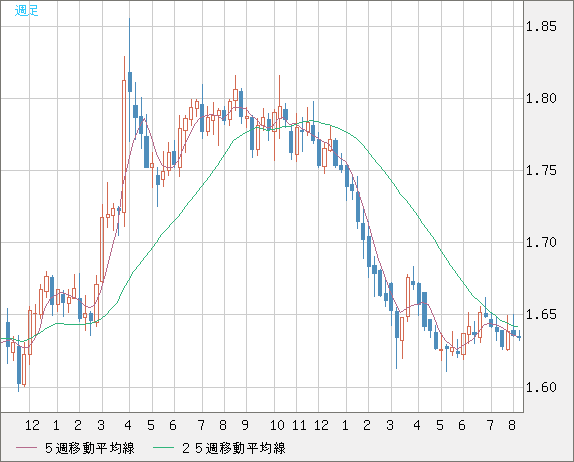Screen dimensions: 574x462
Task: Click month label 11 on the time axis
Action: point(299,425)
